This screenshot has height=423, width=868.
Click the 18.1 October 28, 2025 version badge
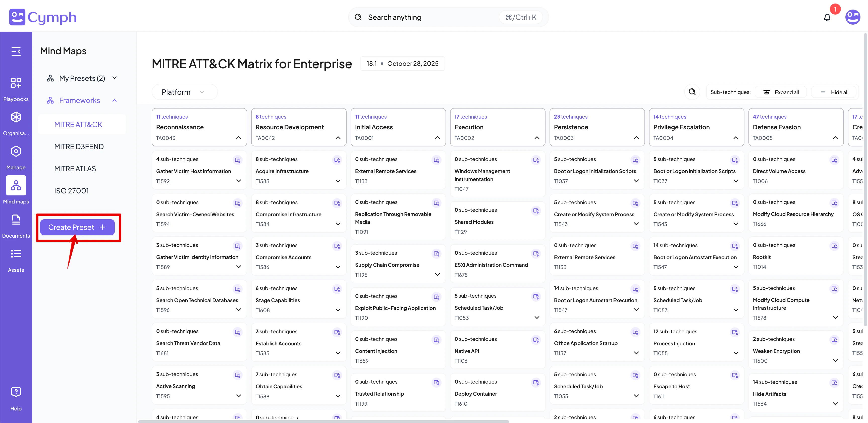[x=403, y=64]
